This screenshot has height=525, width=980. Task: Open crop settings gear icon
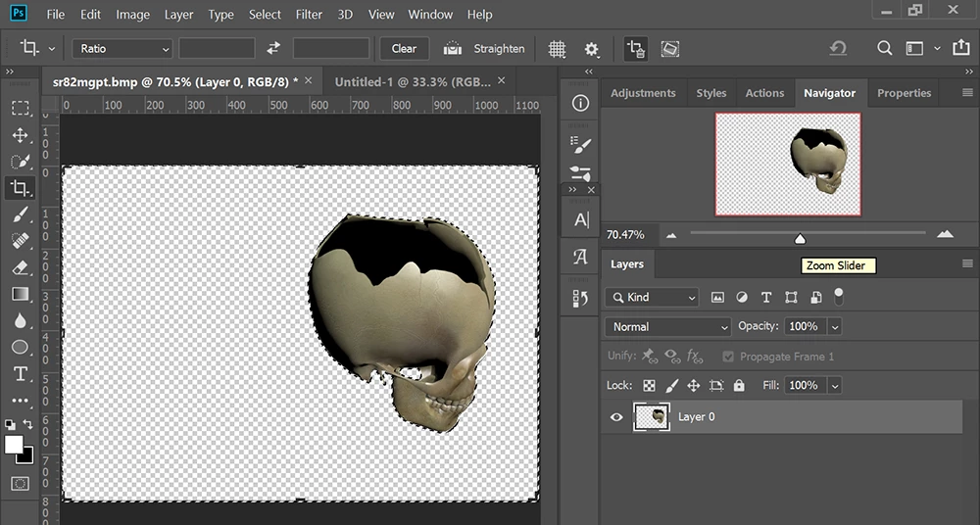591,48
